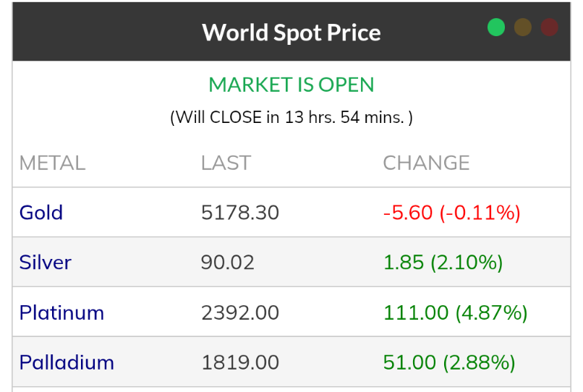
Task: Open the Gold metal link
Action: click(41, 213)
